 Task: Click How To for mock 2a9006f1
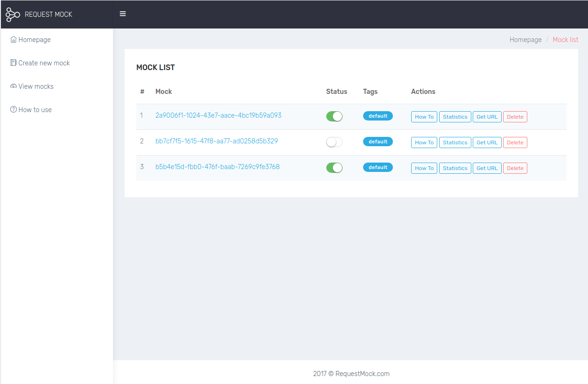point(424,117)
